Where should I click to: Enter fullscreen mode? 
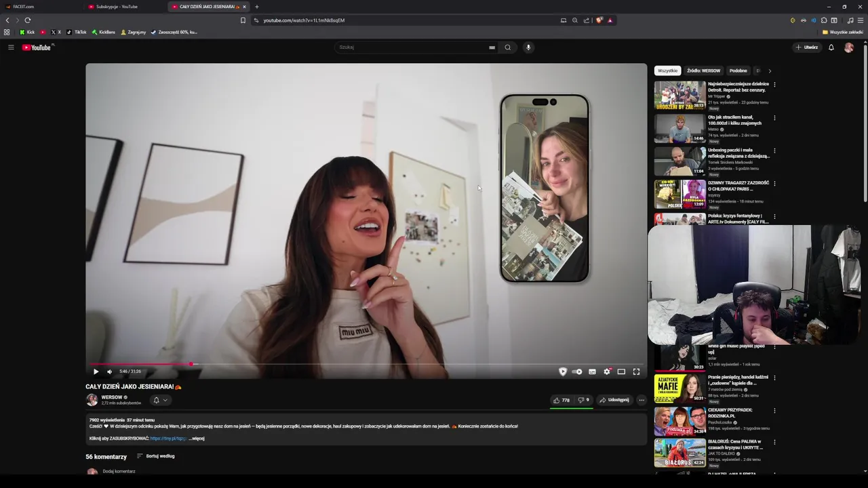pos(636,371)
